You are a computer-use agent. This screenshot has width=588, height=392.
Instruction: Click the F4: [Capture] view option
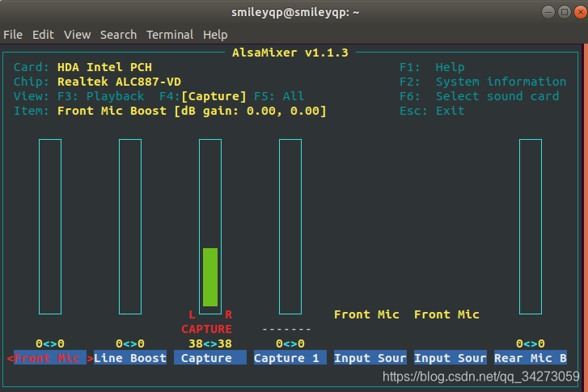point(203,96)
